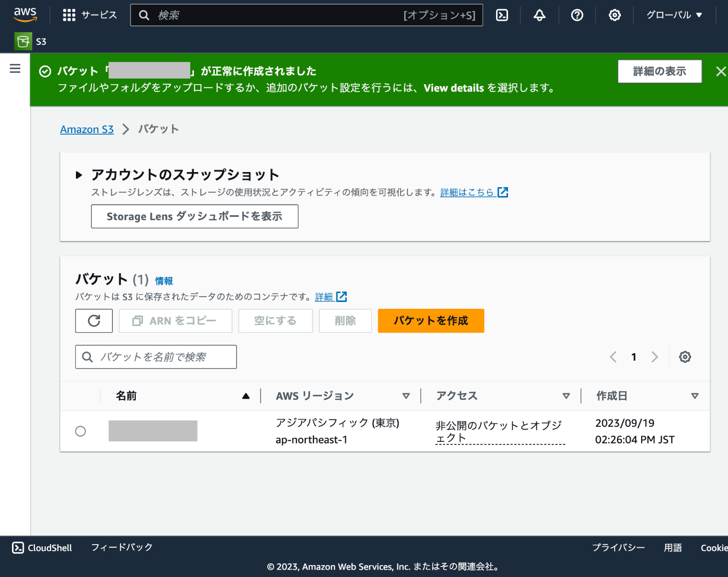Open the CloudShell icon in top bar

502,15
